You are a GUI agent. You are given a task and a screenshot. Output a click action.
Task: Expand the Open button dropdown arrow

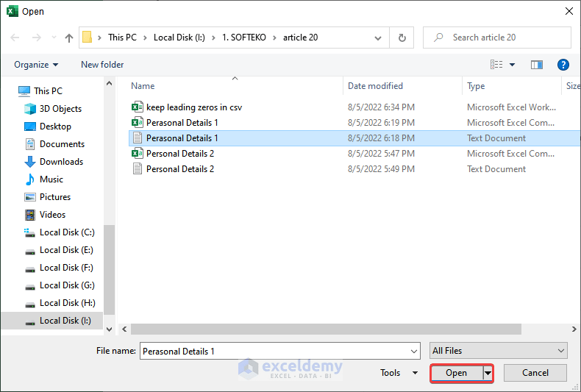[488, 374]
